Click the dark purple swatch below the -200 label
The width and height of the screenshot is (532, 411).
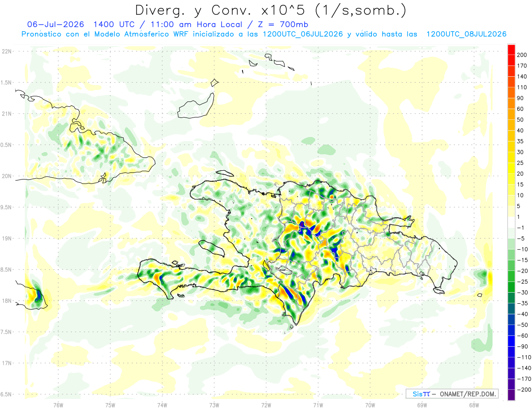click(511, 395)
